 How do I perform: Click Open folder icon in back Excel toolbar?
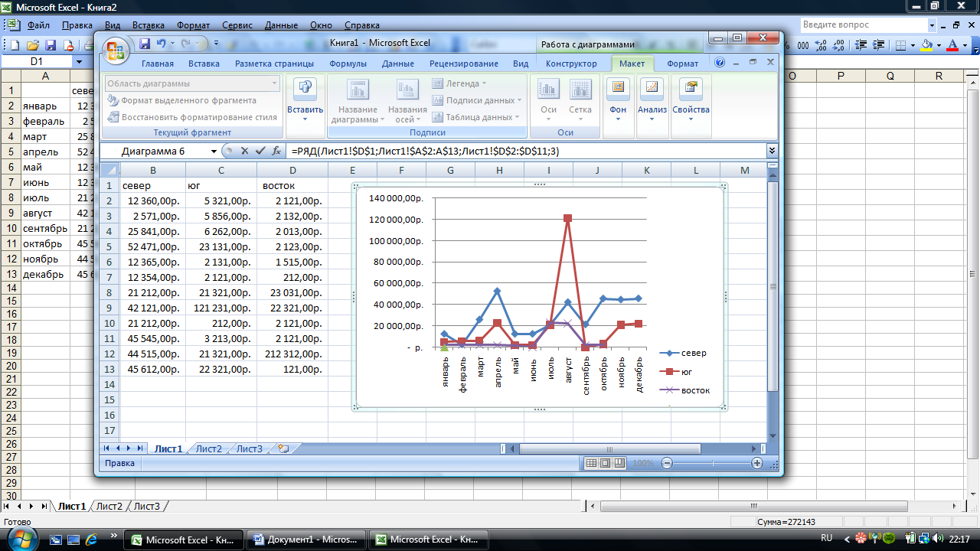34,45
